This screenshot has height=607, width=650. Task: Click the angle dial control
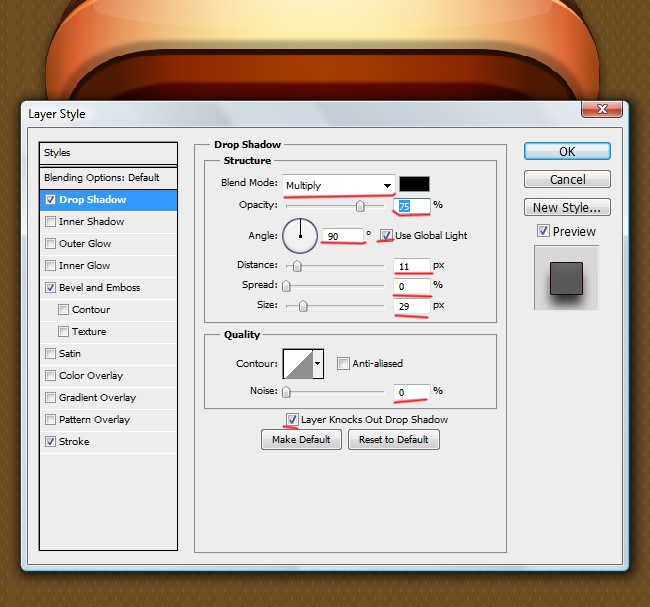coord(299,236)
